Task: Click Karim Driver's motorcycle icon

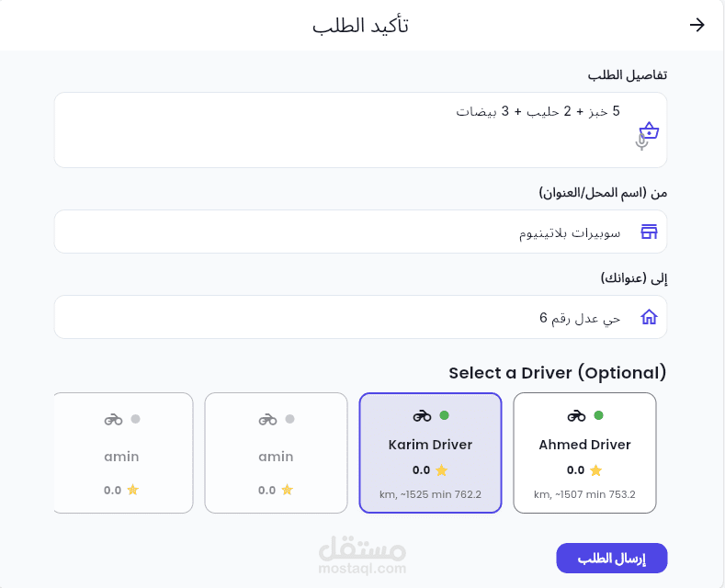Action: coord(422,416)
